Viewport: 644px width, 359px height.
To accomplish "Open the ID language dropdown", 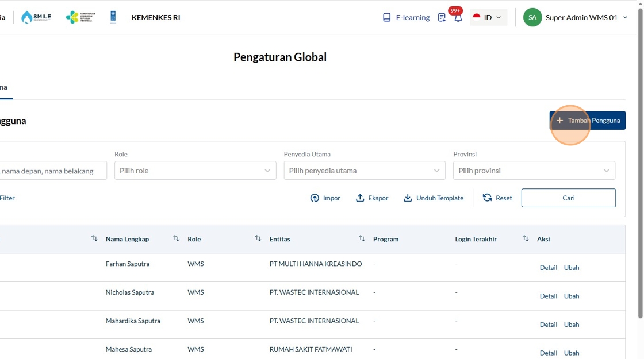I will 488,17.
